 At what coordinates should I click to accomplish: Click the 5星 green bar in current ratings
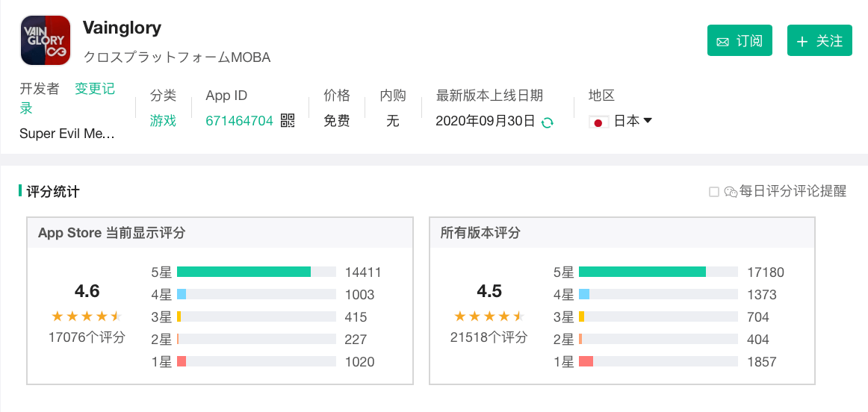(244, 272)
